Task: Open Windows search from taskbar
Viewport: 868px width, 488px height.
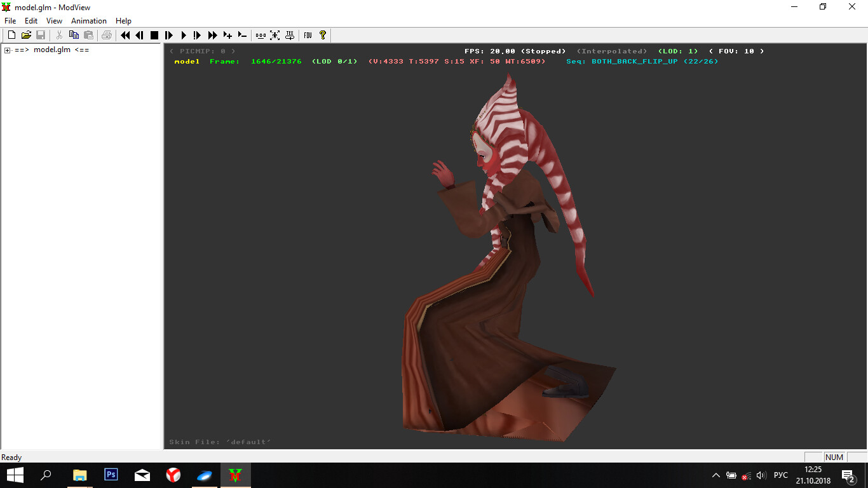Action: coord(46,475)
